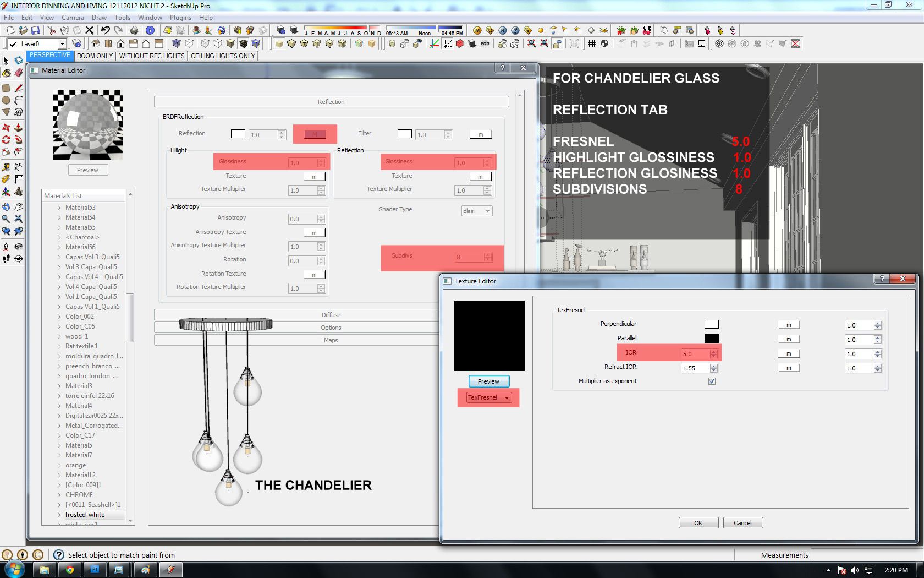This screenshot has width=924, height=578.
Task: Select the Tape Measure tool
Action: pyautogui.click(x=6, y=167)
